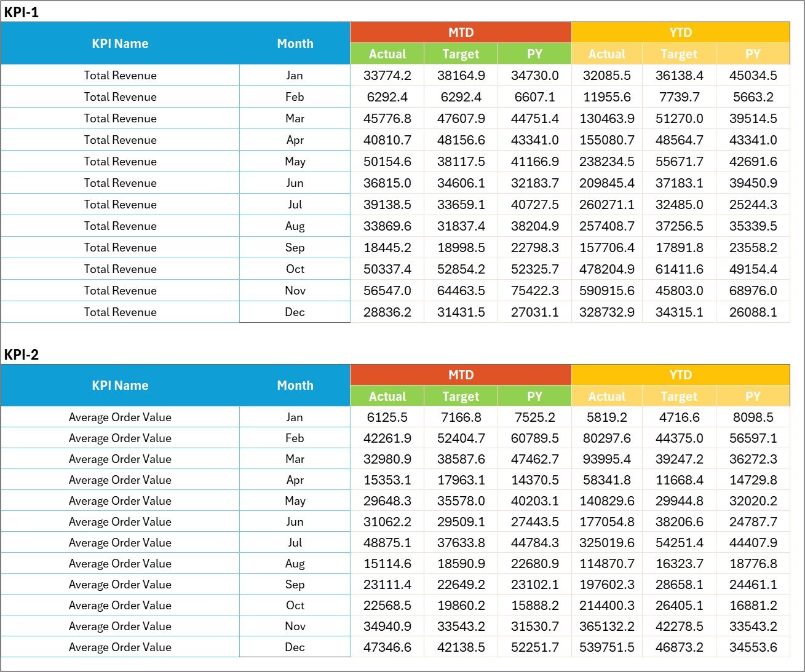The image size is (805, 672).
Task: Click the PY column header under YTD
Action: coord(753,54)
